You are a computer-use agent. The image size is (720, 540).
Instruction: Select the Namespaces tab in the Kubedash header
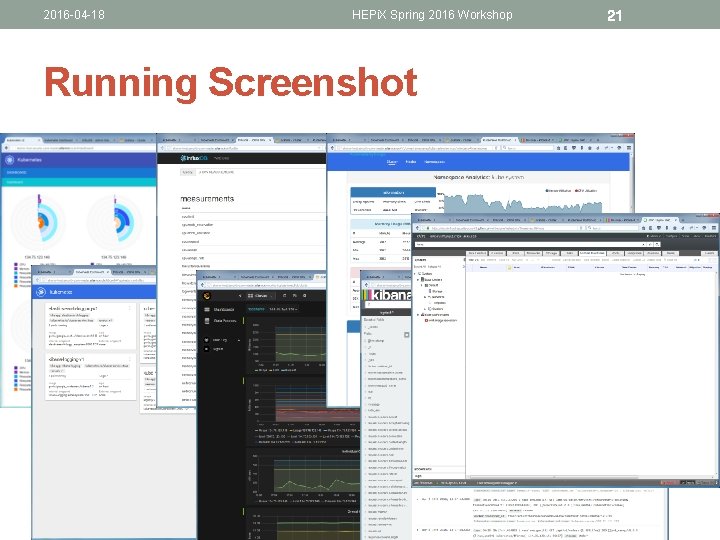pyautogui.click(x=434, y=162)
